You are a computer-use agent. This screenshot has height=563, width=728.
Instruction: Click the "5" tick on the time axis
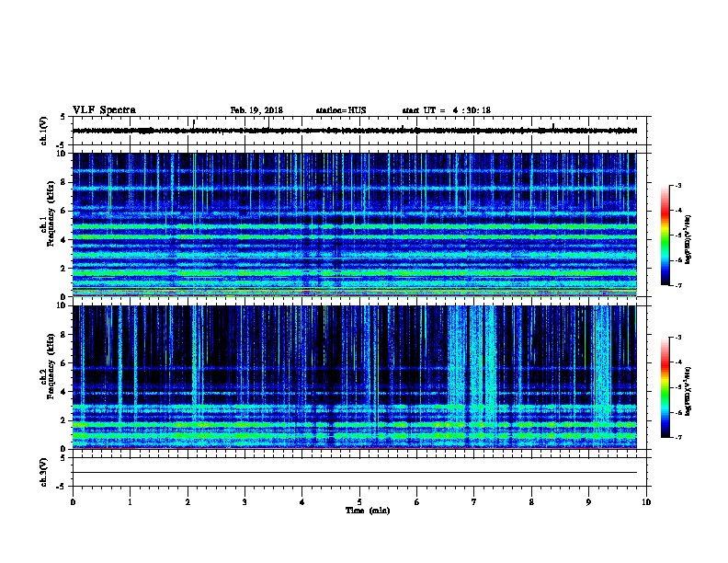[x=359, y=502]
